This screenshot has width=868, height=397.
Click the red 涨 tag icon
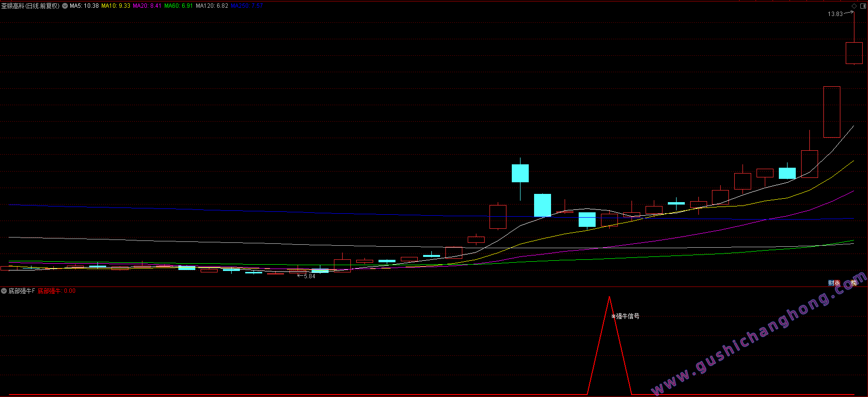coord(837,283)
